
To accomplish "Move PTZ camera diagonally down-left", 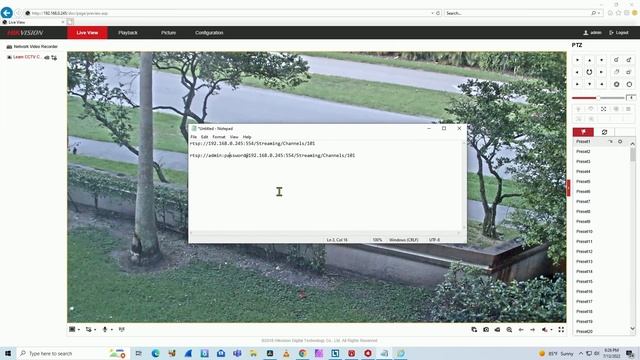I will point(577,84).
